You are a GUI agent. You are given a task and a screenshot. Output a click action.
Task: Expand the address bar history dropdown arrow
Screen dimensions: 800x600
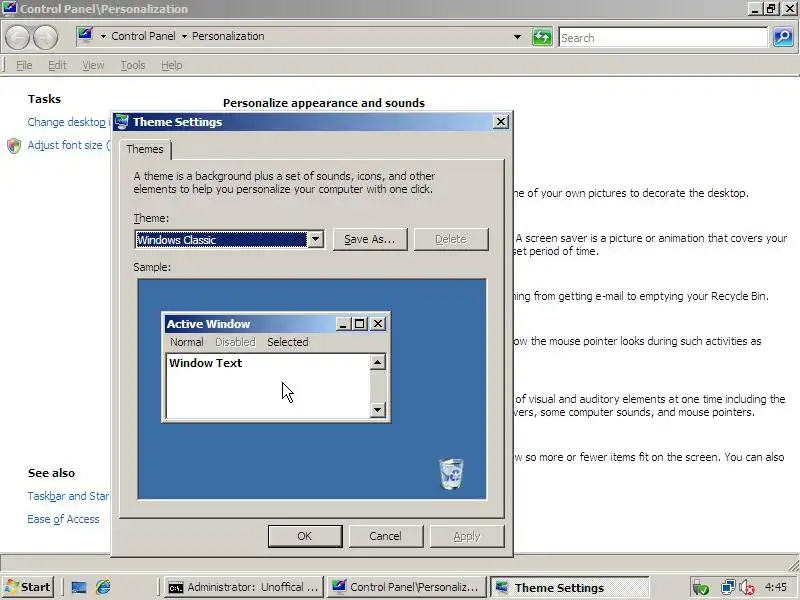tap(517, 37)
